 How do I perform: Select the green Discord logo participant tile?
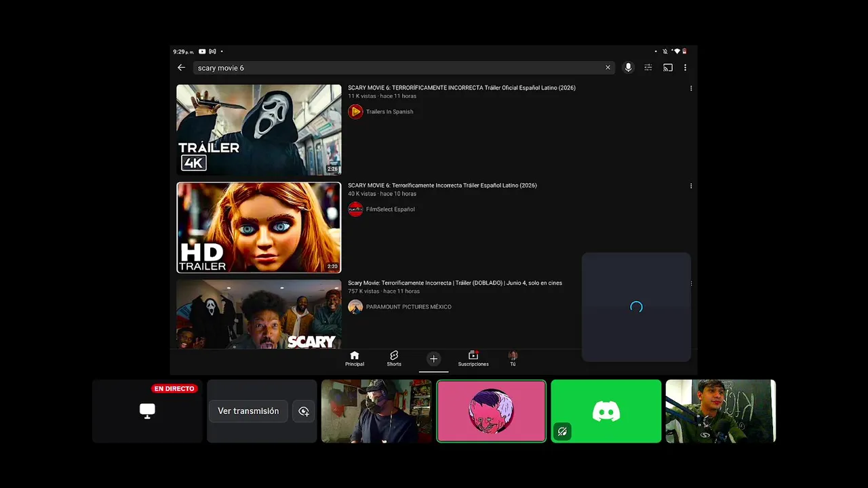coord(606,411)
